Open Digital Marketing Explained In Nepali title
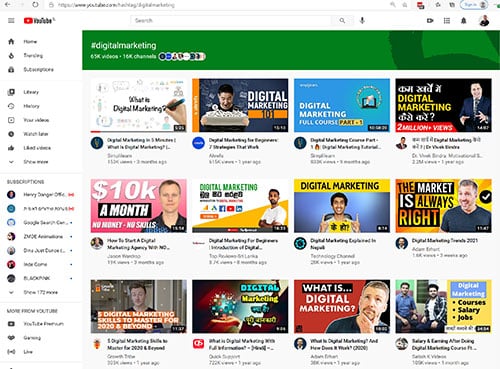 click(x=343, y=244)
